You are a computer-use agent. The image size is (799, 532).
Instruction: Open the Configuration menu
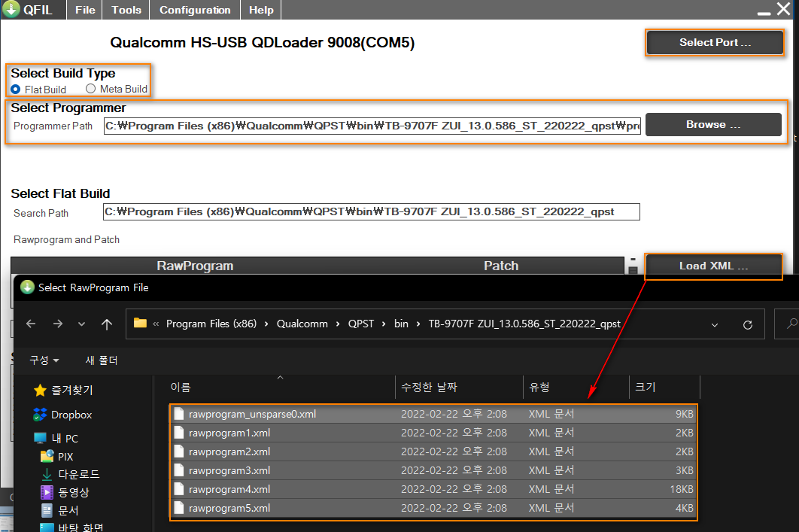(195, 10)
